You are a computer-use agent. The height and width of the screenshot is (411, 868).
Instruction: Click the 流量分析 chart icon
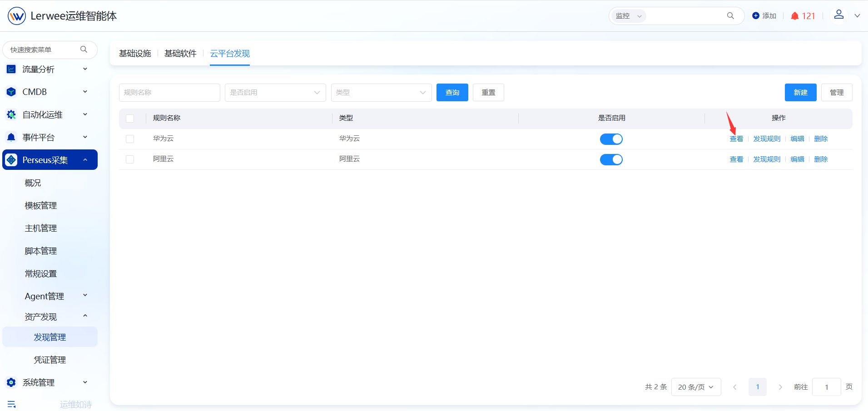(11, 69)
